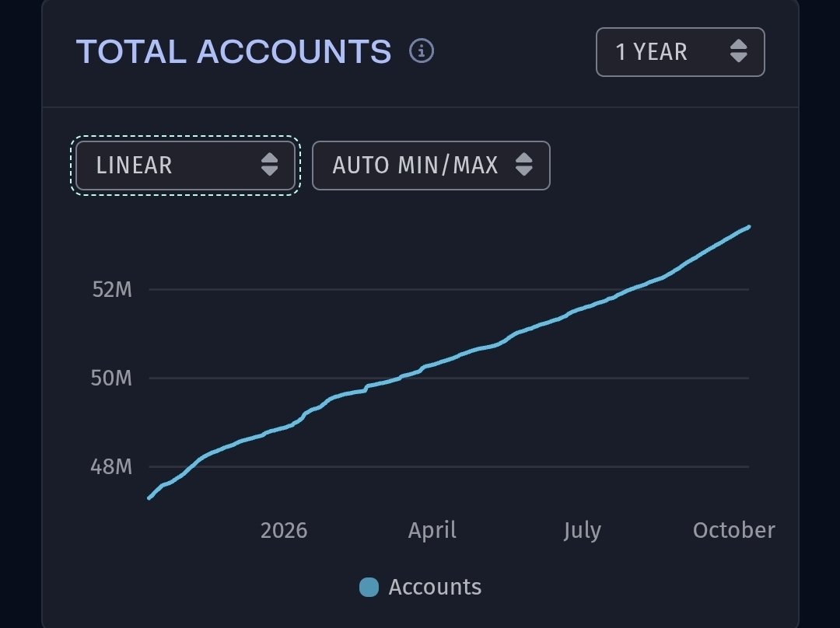Open the 1 YEAR time range dropdown
The width and height of the screenshot is (840, 628).
[x=681, y=52]
